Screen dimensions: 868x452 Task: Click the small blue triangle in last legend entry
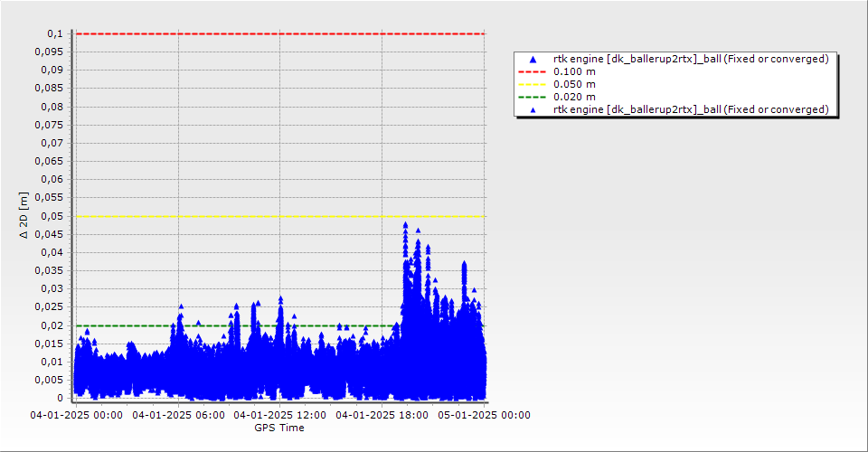click(x=533, y=109)
